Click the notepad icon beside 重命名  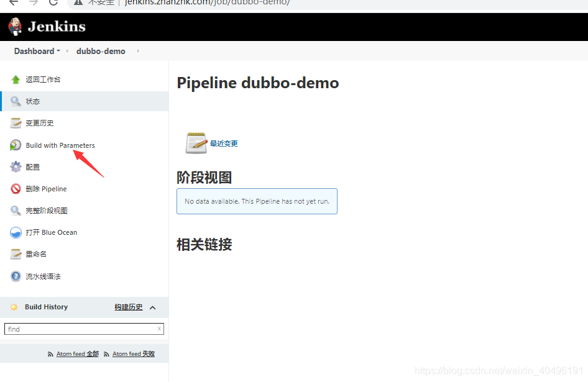[16, 254]
